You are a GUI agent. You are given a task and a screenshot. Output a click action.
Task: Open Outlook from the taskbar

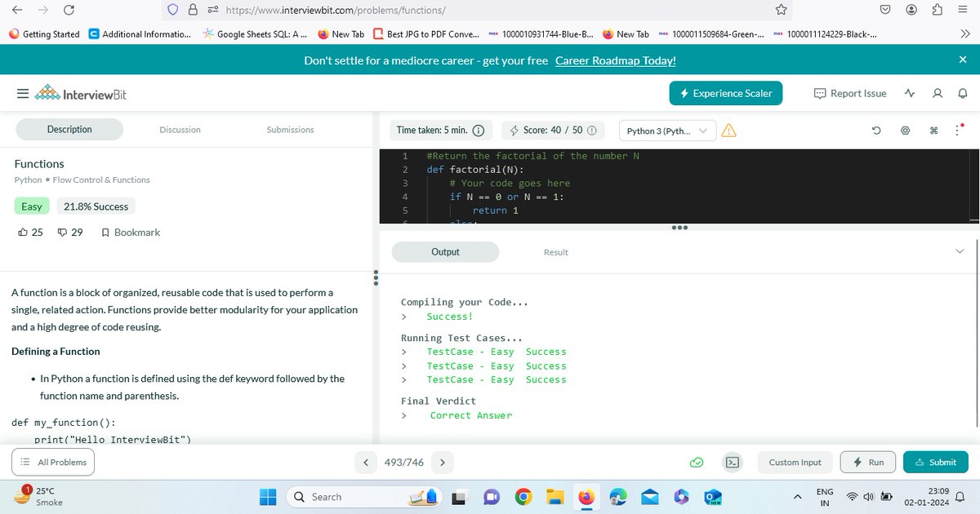click(x=713, y=497)
